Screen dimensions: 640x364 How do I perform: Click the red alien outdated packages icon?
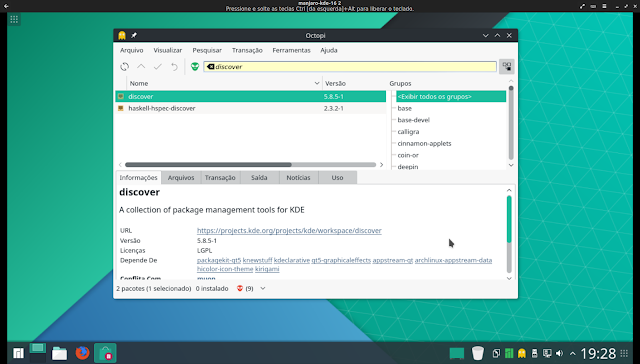tap(240, 289)
